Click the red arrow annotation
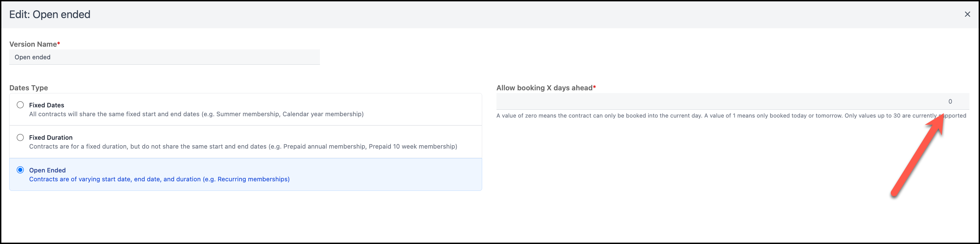The height and width of the screenshot is (244, 980). tap(918, 154)
